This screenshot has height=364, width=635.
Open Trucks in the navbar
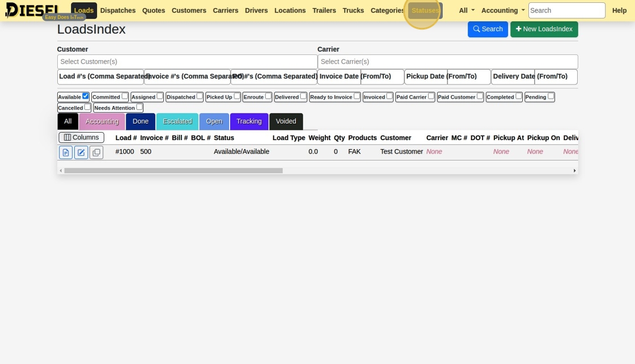point(353,11)
